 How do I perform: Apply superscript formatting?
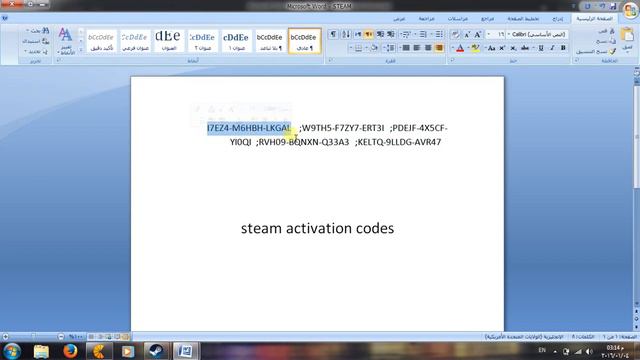(x=502, y=48)
